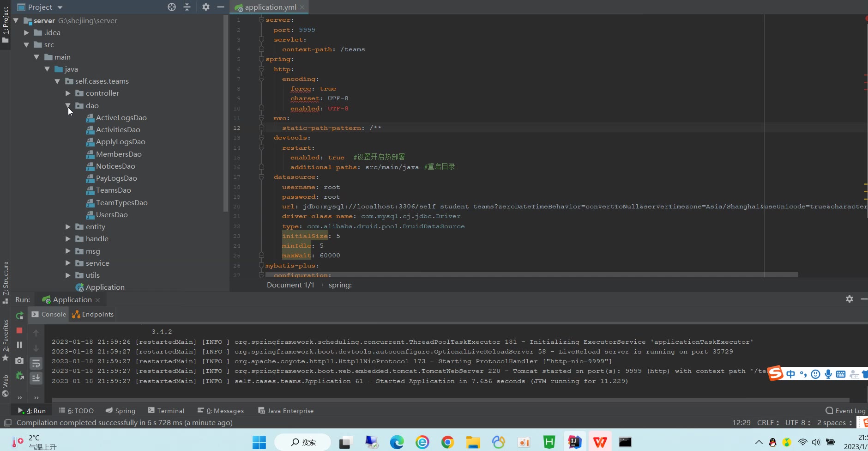Expand the controller package
This screenshot has width=868, height=451.
[x=68, y=93]
